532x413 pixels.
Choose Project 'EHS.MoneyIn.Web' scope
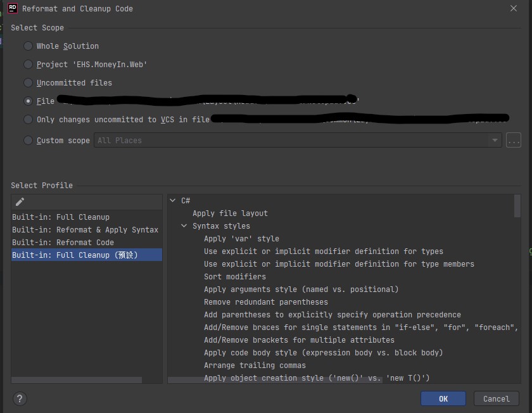(28, 64)
